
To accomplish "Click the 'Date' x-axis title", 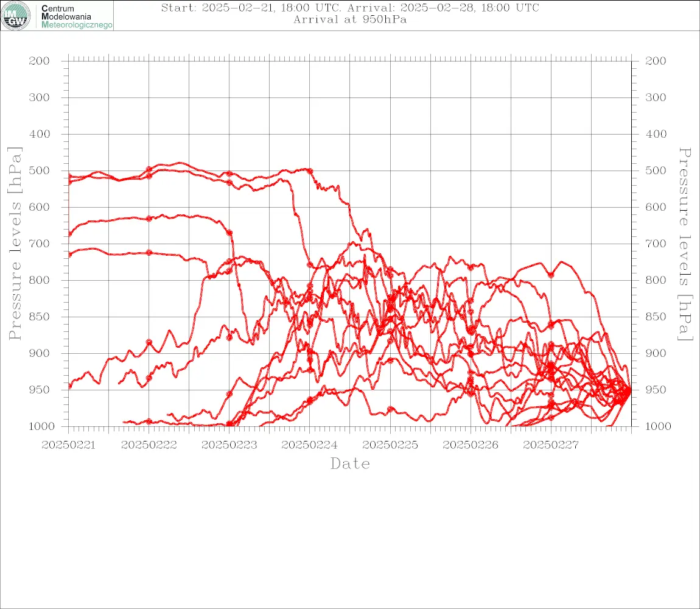I will (350, 463).
